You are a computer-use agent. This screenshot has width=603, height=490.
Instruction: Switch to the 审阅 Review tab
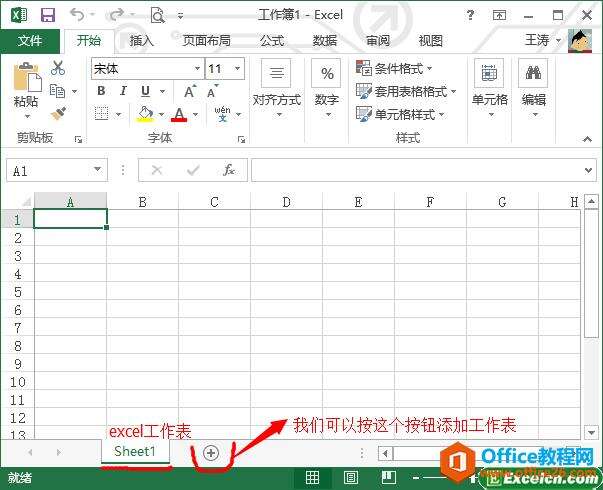click(x=378, y=41)
